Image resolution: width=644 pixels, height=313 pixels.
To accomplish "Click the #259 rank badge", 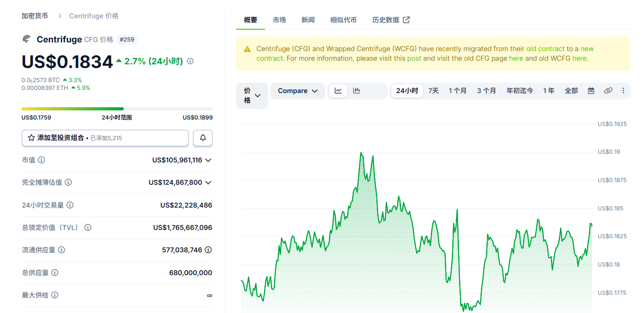I will click(x=127, y=40).
